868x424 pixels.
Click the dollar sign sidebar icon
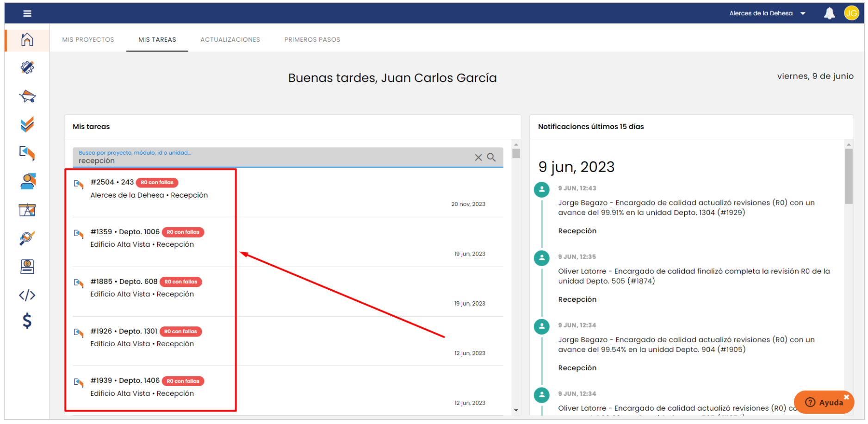tap(27, 320)
